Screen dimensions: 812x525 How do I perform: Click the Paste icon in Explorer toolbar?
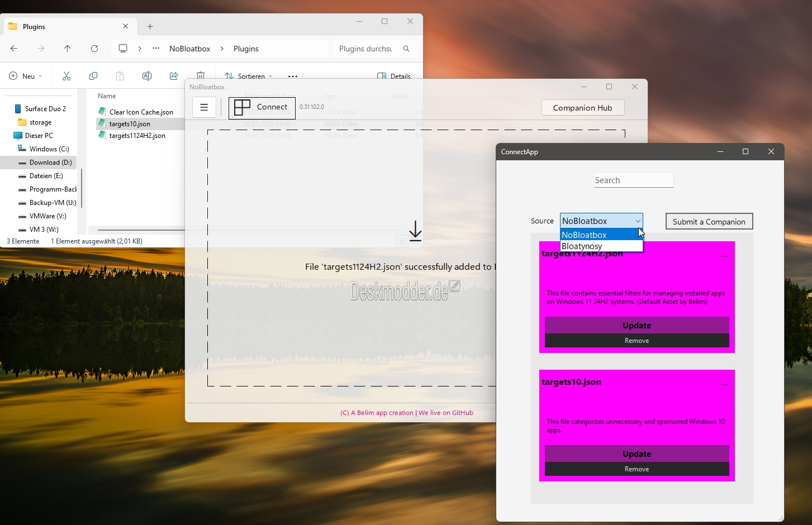[120, 76]
